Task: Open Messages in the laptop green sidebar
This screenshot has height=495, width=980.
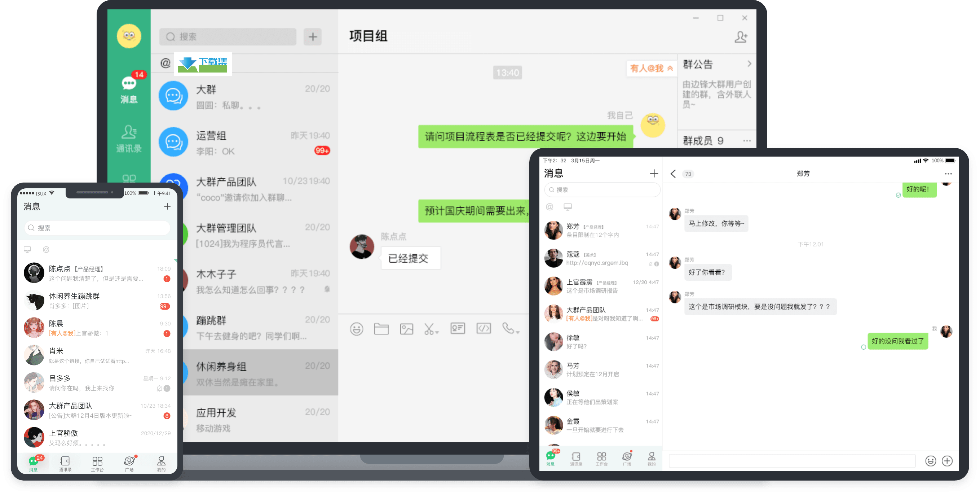Action: [129, 89]
